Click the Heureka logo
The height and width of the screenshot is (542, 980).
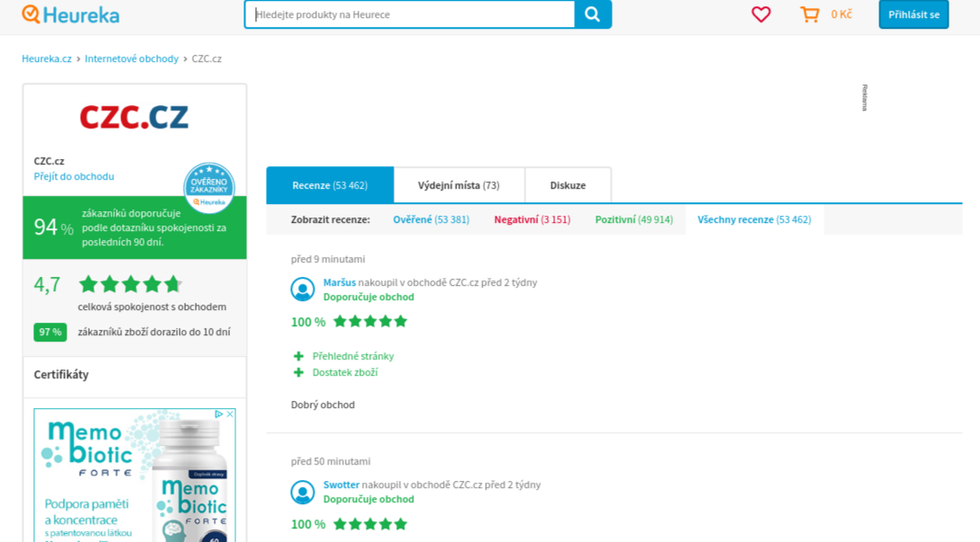click(71, 14)
